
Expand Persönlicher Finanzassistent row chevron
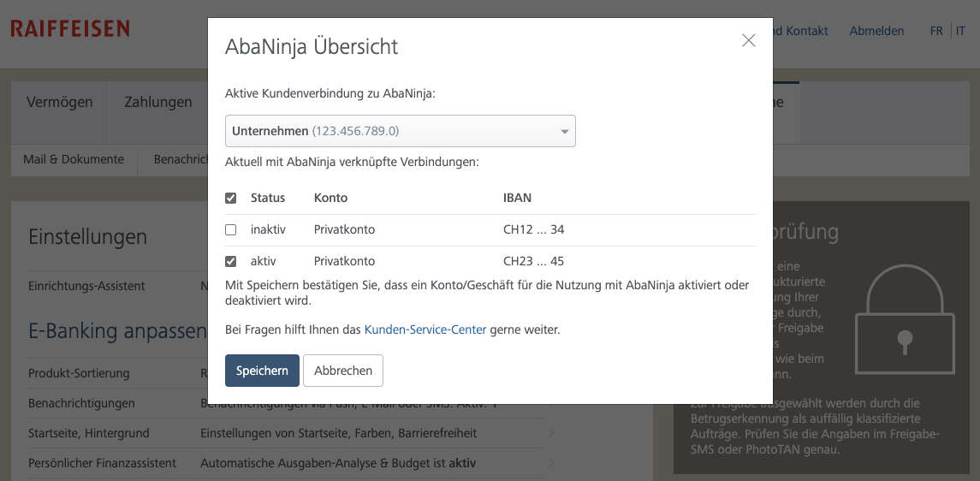550,463
